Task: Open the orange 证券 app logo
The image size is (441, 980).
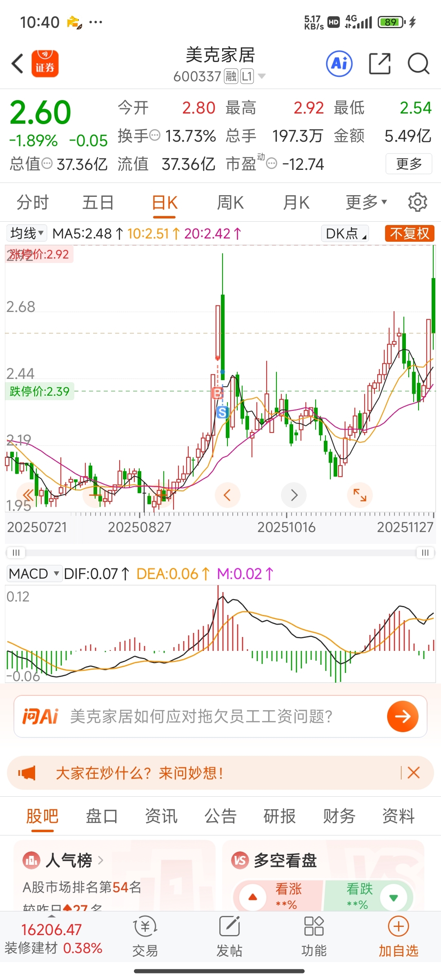Action: 45,64
